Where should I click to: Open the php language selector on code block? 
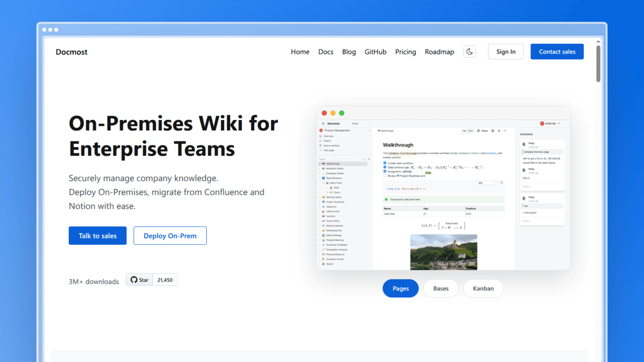[486, 183]
